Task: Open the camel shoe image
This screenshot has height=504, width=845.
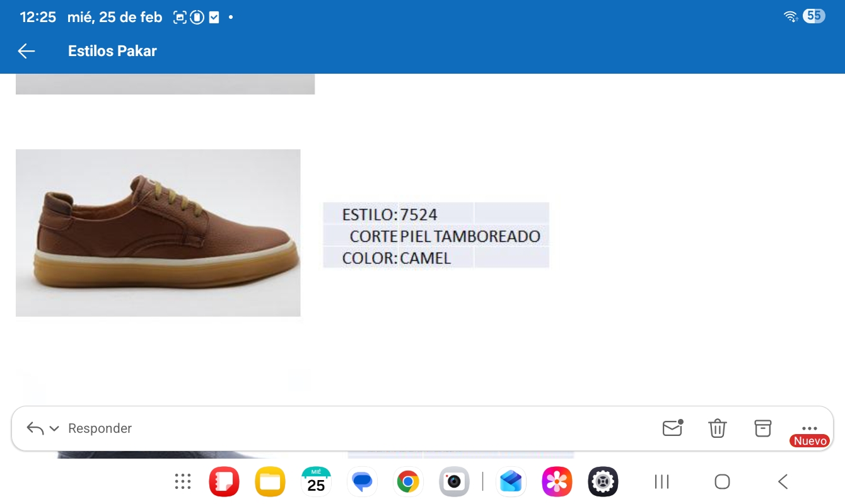Action: tap(158, 232)
